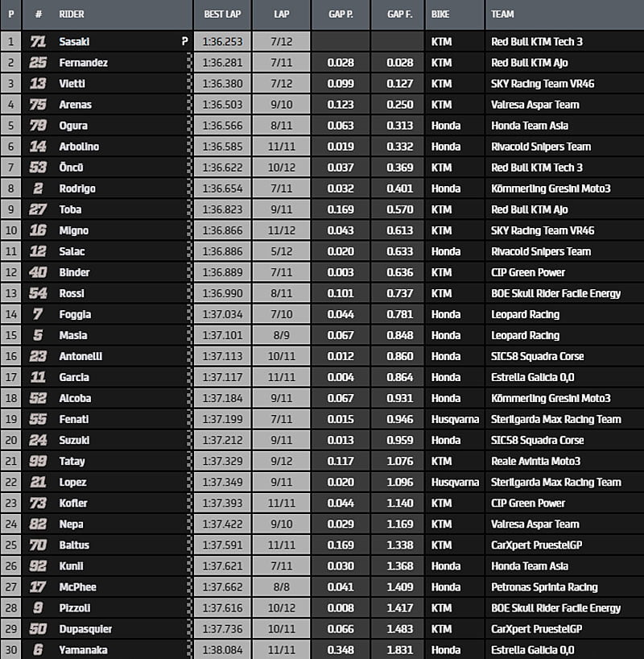The image size is (644, 659).
Task: Click the number 99 badge for Tatay
Action: pyautogui.click(x=37, y=461)
